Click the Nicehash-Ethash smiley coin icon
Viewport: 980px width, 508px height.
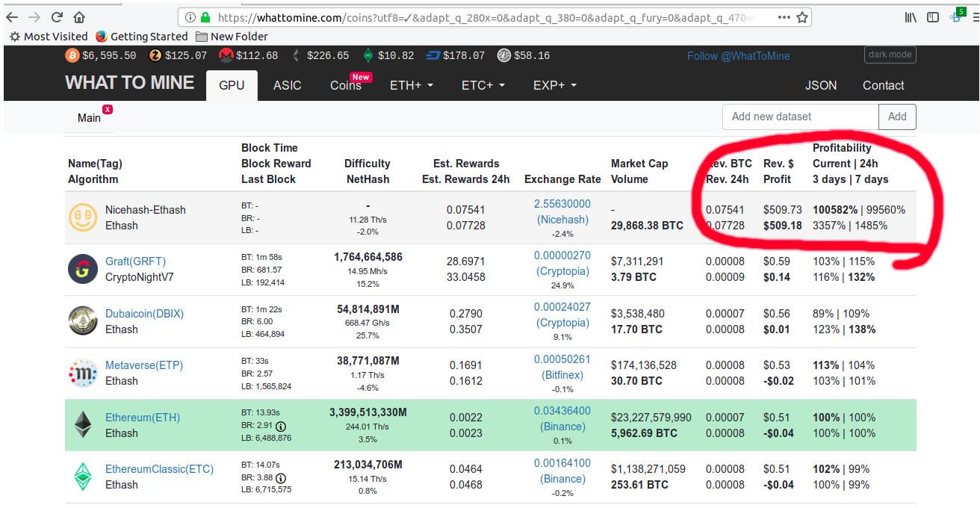[83, 217]
